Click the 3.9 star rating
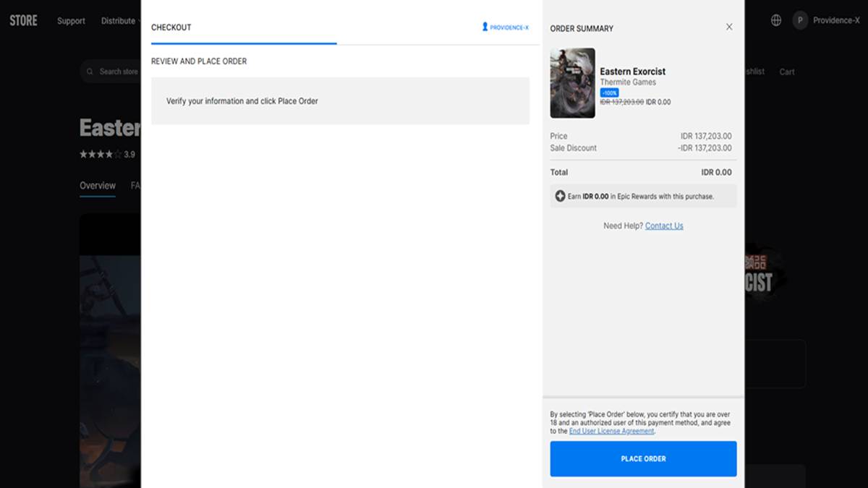The height and width of the screenshot is (488, 868). pos(107,155)
